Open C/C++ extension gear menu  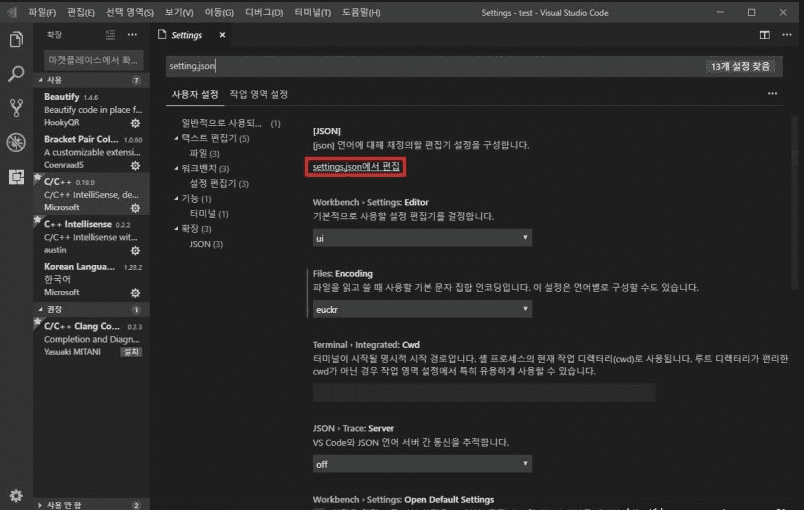[135, 208]
